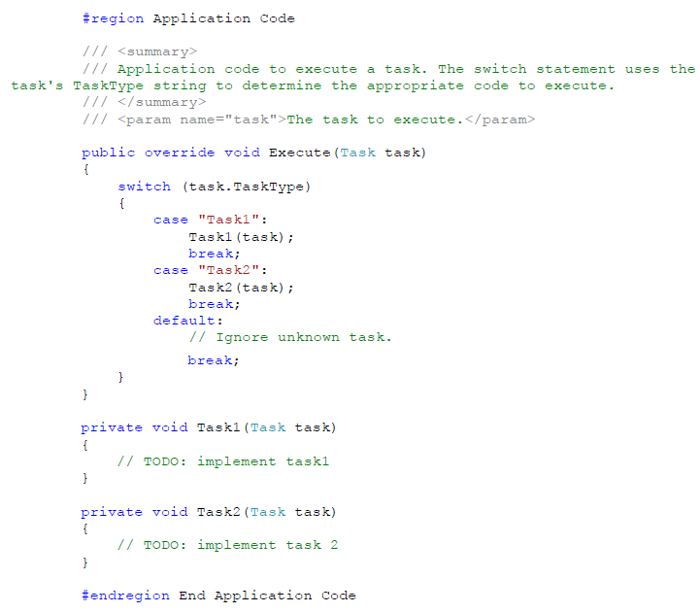This screenshot has height=613, width=700.
Task: Click the comment line starting 'Application code to execute'
Action: pos(389,69)
